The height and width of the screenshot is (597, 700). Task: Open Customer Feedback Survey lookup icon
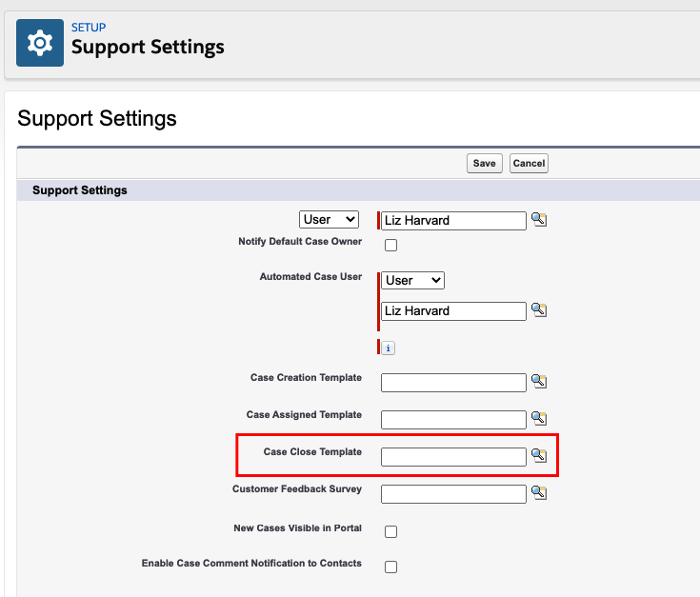coord(539,492)
